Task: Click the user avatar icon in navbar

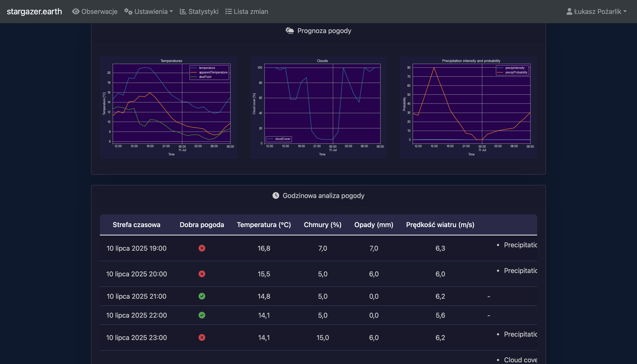Action: click(x=569, y=12)
